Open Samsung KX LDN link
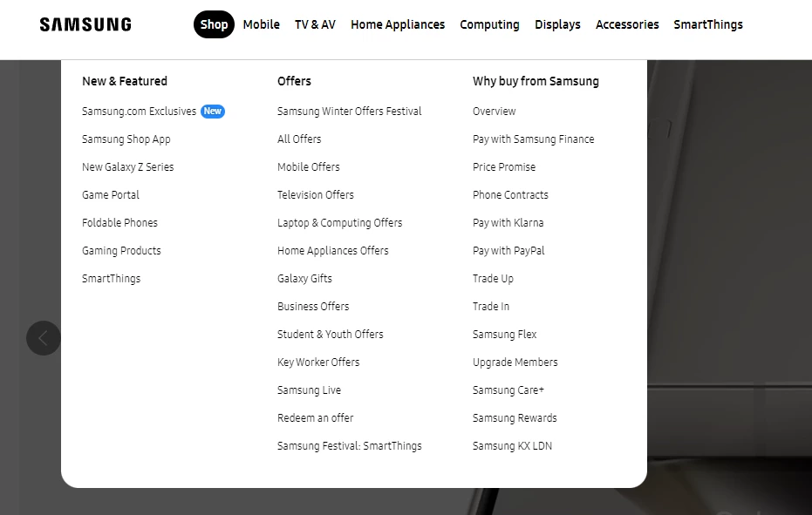Screen dimensions: 812x515 [512, 445]
